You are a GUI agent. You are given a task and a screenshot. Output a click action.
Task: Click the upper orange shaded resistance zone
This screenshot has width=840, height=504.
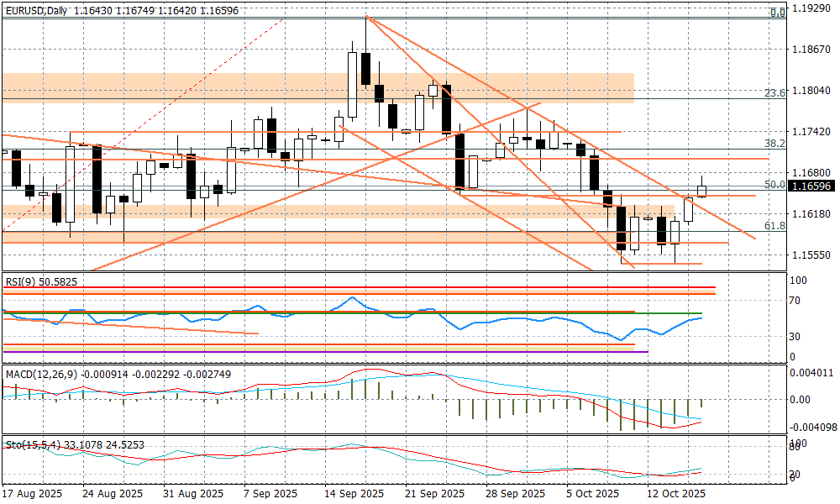point(318,87)
